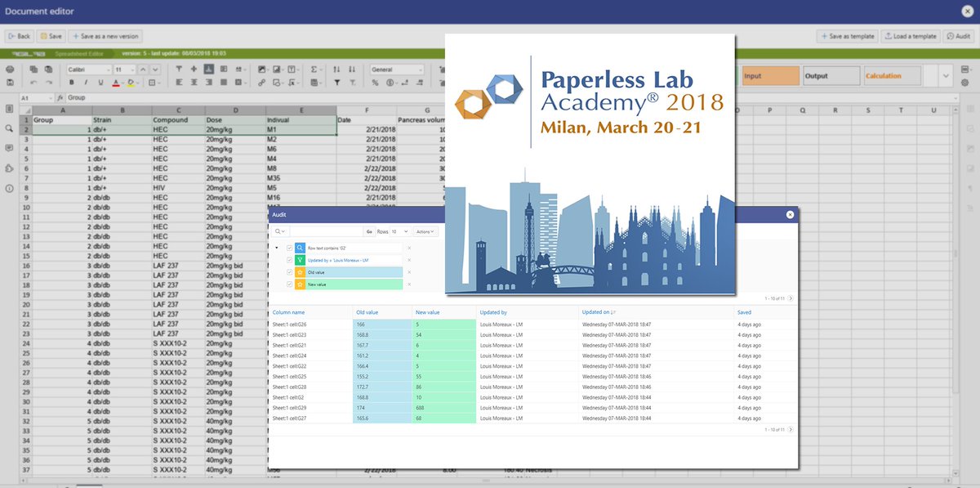
Task: Click the print icon in spreadsheet toolbar
Action: (10, 69)
